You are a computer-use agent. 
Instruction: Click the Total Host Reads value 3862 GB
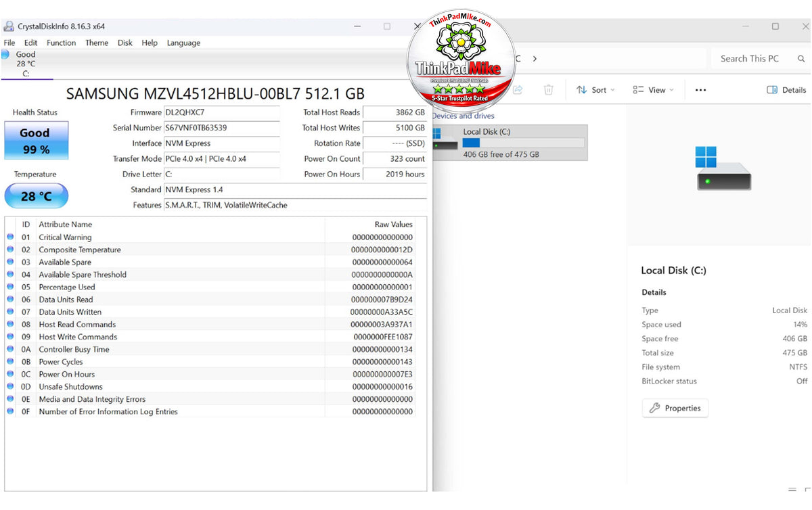point(395,112)
